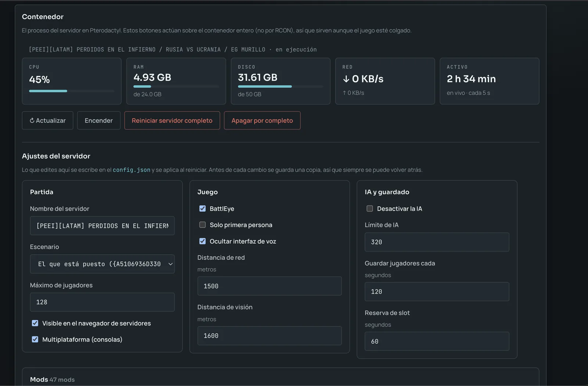Click the config.json text
The height and width of the screenshot is (386, 588).
(x=132, y=170)
